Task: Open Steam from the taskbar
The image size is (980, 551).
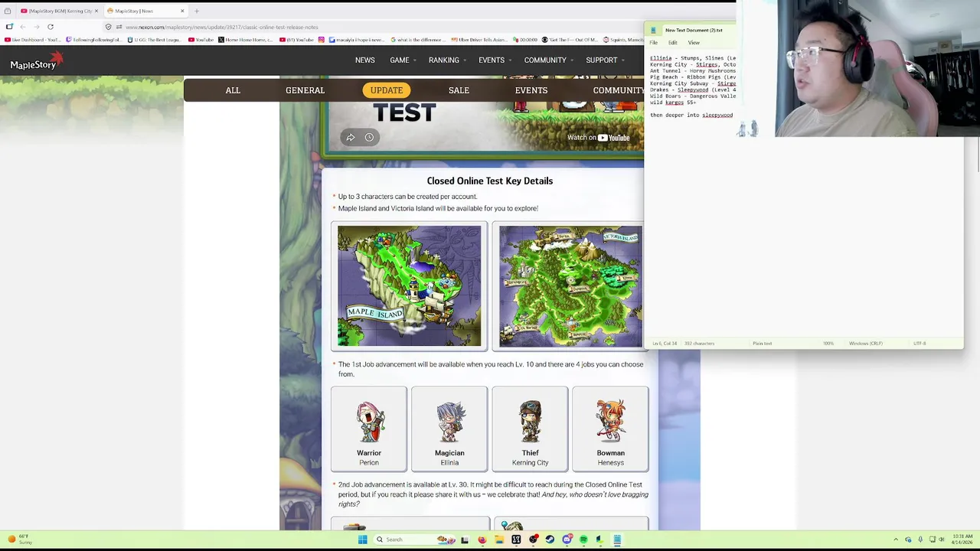Action: pos(550,540)
